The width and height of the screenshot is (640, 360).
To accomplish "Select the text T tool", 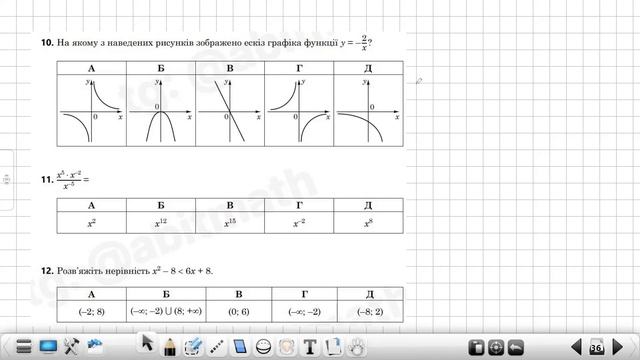I will pyautogui.click(x=310, y=347).
